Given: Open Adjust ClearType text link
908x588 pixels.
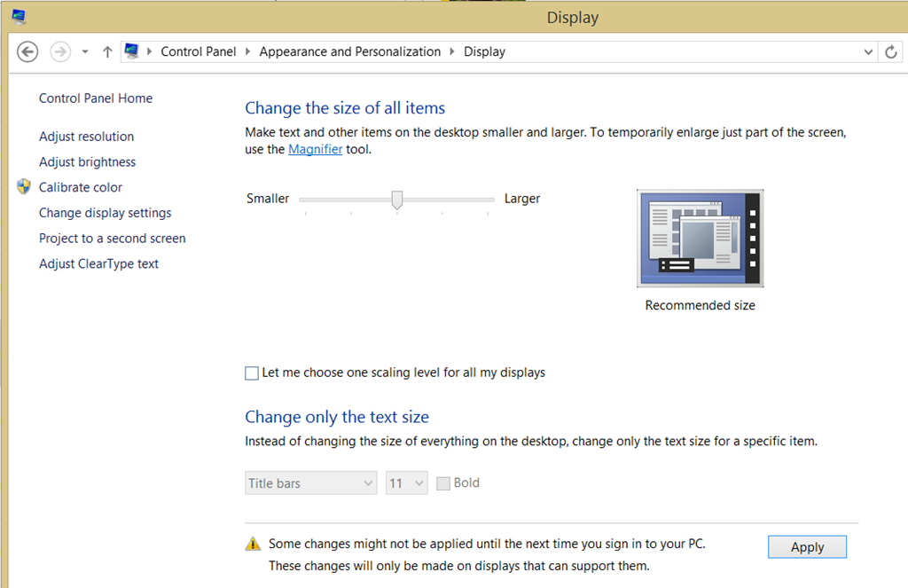Looking at the screenshot, I should pyautogui.click(x=98, y=264).
